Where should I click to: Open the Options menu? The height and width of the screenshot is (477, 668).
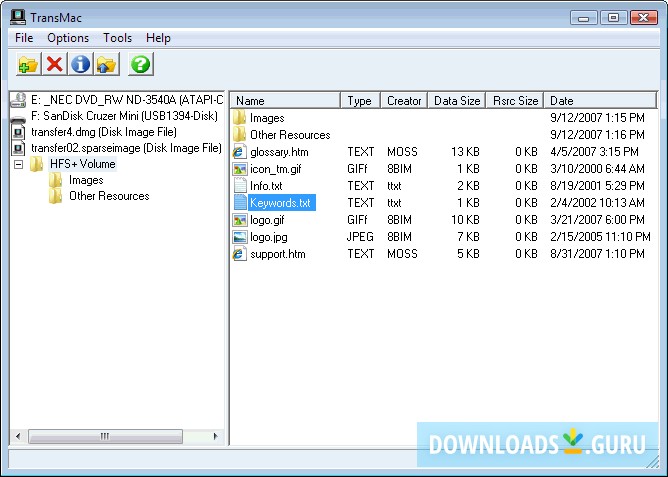coord(68,38)
